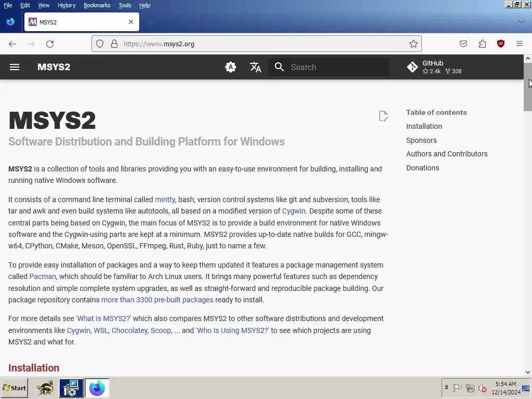This screenshot has height=399, width=532.
Task: Open a new tab with plus button
Action: (x=151, y=22)
